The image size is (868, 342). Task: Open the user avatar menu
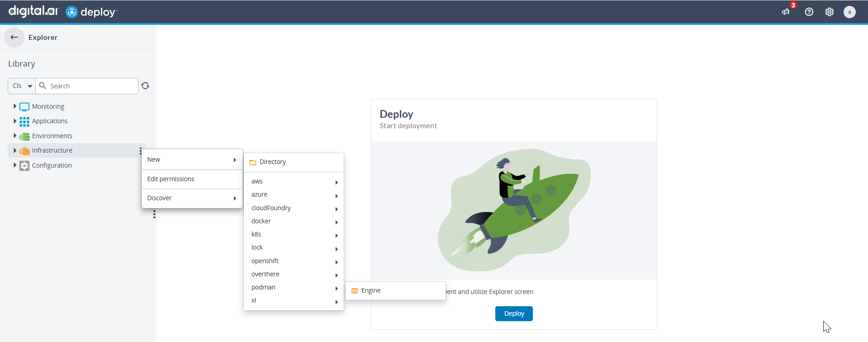tap(850, 12)
